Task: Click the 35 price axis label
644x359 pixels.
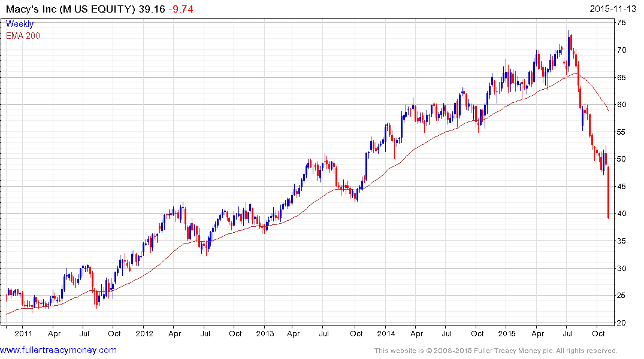Action: (622, 241)
